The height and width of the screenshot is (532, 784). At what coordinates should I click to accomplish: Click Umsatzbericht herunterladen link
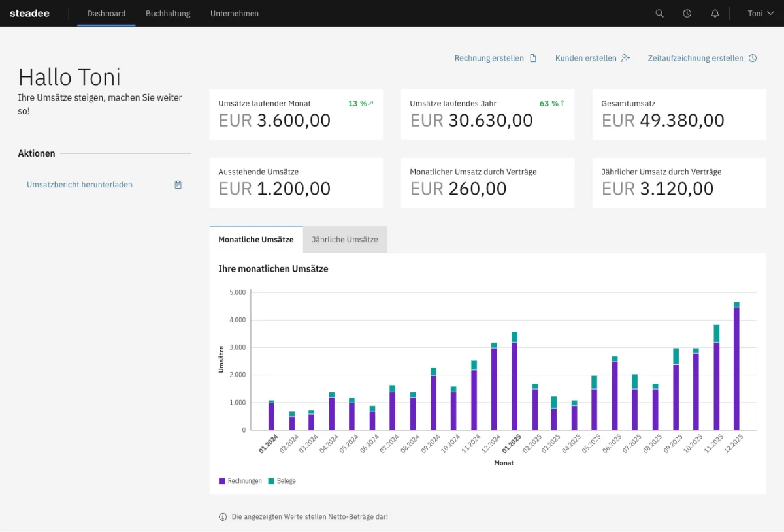pos(80,185)
